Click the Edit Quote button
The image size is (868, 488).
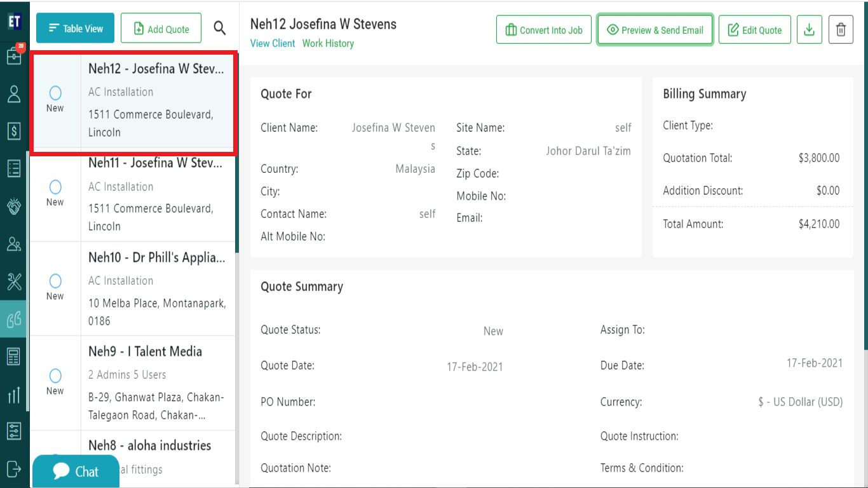click(x=755, y=30)
